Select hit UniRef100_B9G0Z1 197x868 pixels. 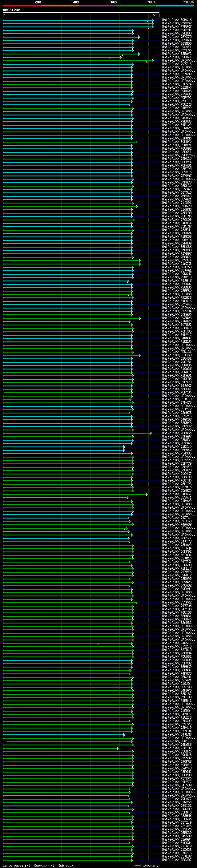point(177,57)
